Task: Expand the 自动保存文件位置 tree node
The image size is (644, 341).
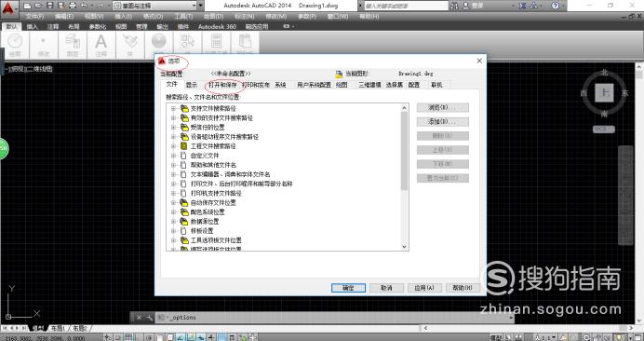Action: pyautogui.click(x=173, y=203)
